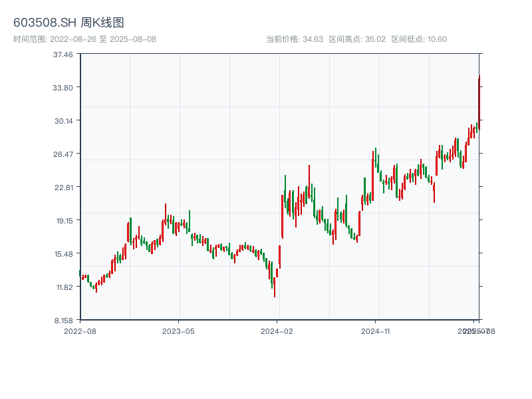Click the 15.48 y-axis label

[63, 254]
